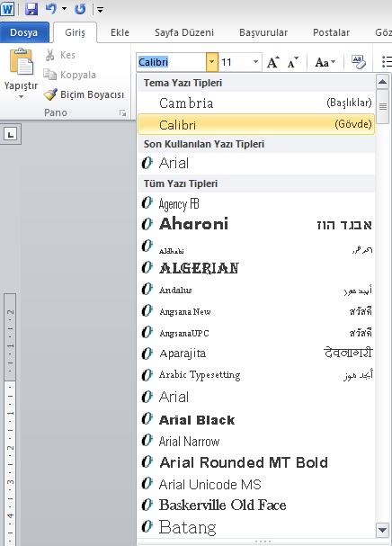Increase font size with grow font icon

tap(273, 62)
